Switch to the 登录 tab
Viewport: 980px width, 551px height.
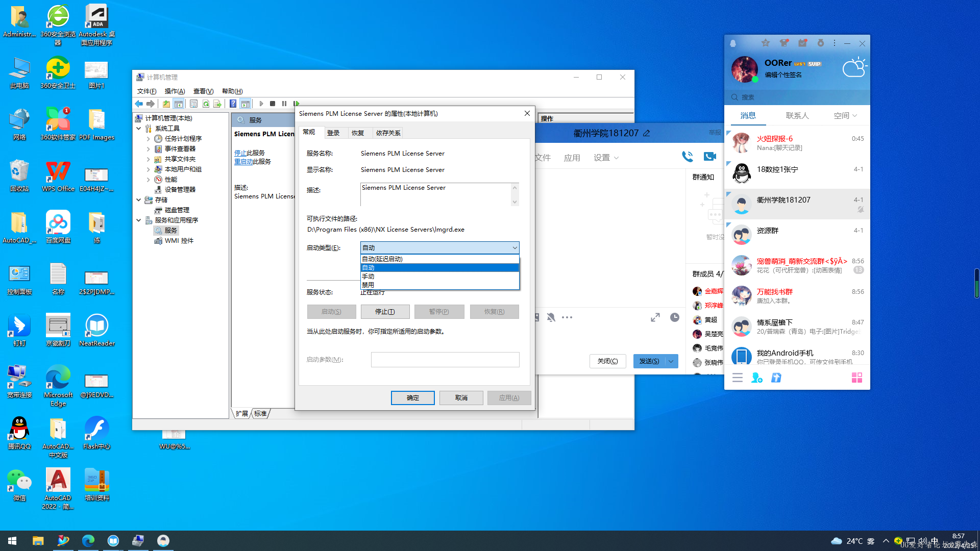click(333, 133)
